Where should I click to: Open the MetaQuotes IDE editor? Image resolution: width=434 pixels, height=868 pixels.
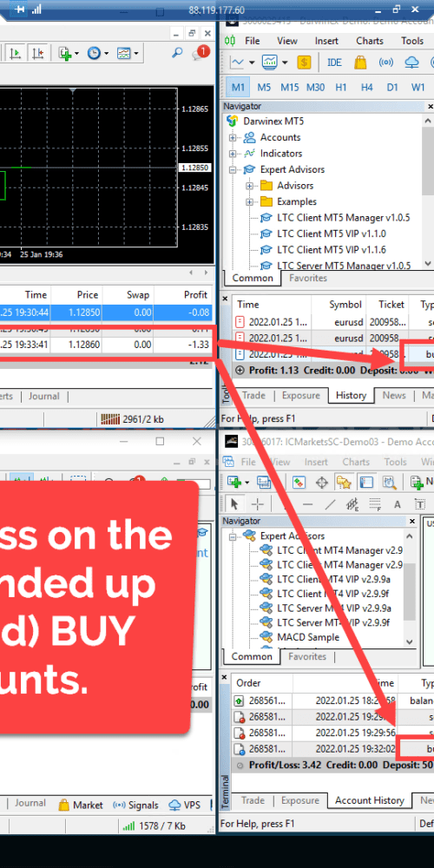[334, 62]
